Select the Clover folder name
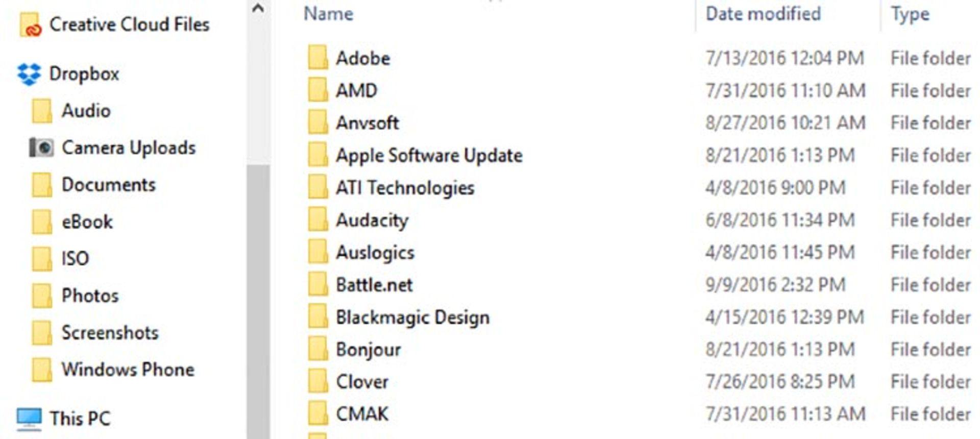 click(x=362, y=382)
